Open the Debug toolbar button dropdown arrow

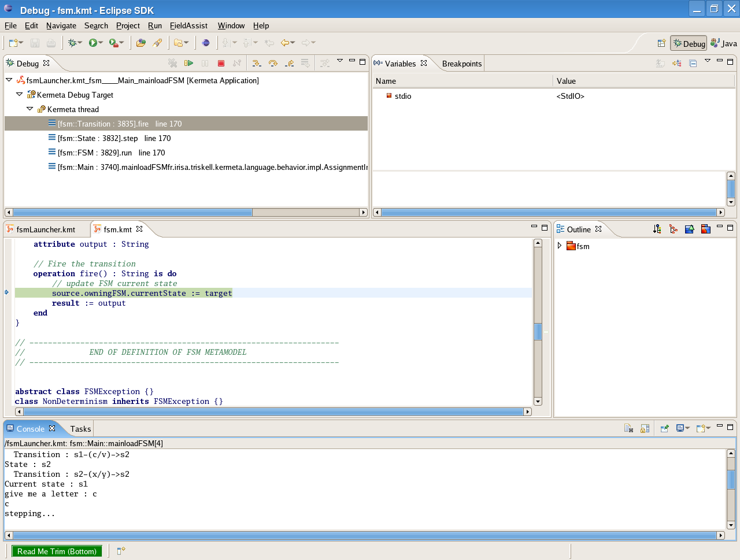point(80,43)
